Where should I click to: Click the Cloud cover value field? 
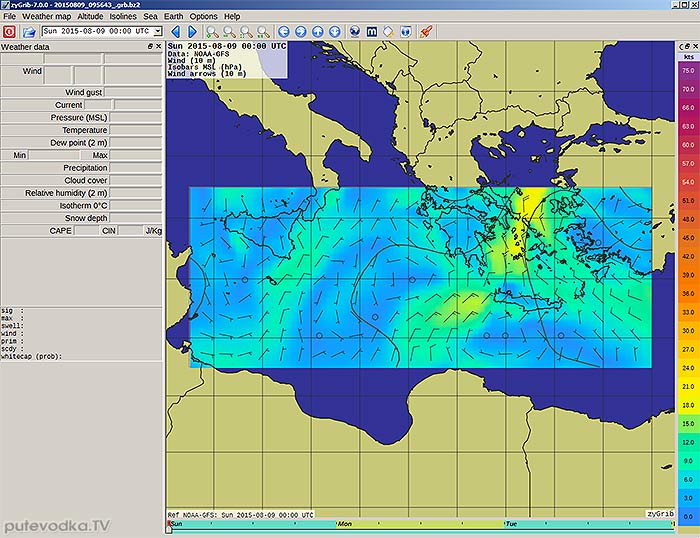(135, 180)
